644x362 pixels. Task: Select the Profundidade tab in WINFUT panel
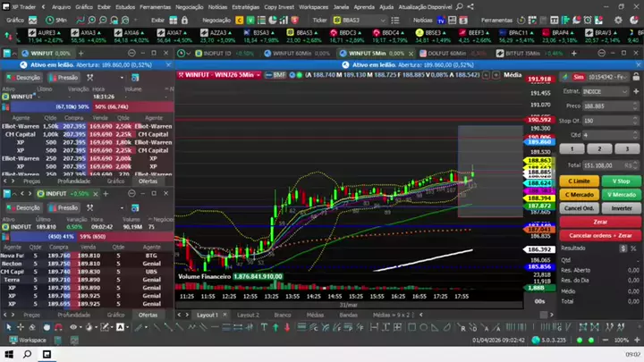[73, 181]
